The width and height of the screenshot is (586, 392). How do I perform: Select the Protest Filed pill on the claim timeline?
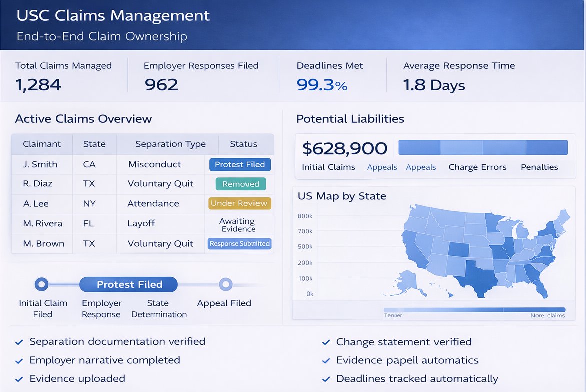128,284
